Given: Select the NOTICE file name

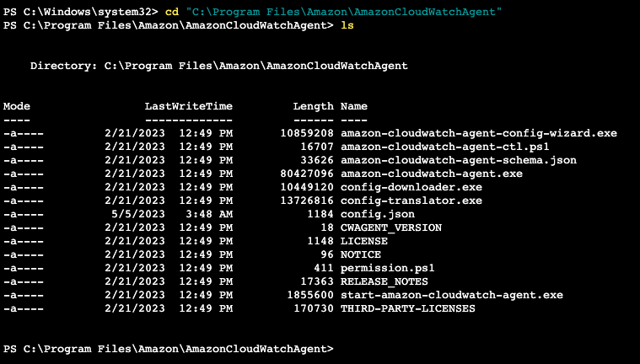Looking at the screenshot, I should pos(361,254).
